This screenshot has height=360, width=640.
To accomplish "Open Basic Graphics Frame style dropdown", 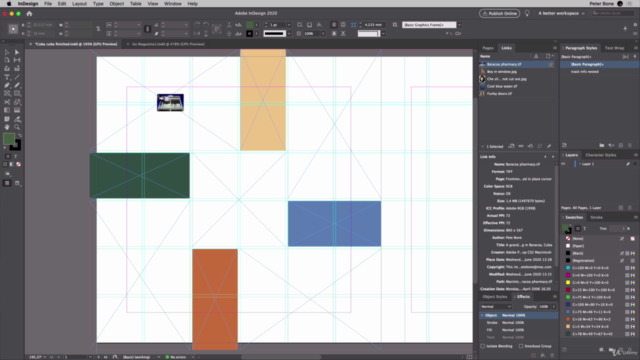I will click(460, 25).
